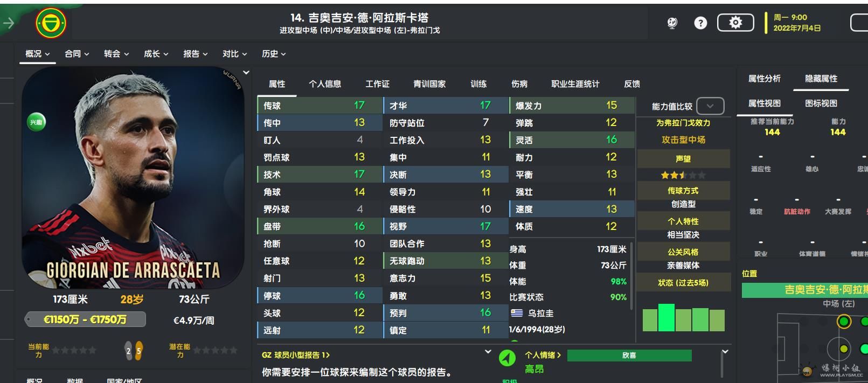
Task: Open the 能力值比较 dropdown arrow
Action: tap(710, 106)
